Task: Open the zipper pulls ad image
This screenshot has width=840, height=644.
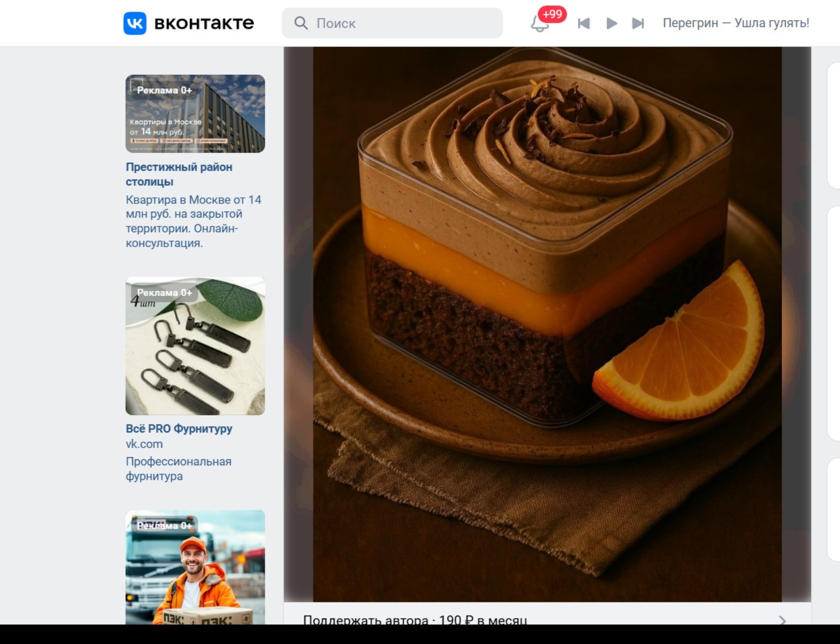Action: (195, 346)
